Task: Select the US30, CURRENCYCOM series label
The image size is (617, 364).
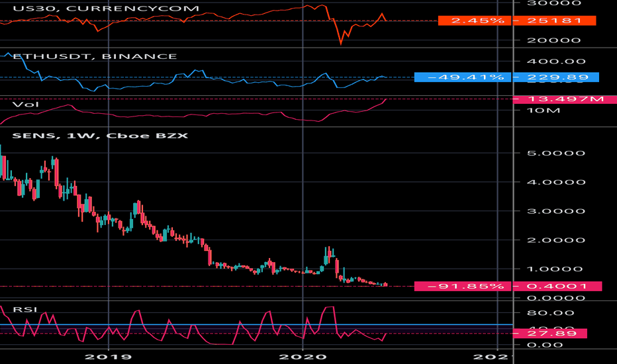Action: pyautogui.click(x=106, y=8)
